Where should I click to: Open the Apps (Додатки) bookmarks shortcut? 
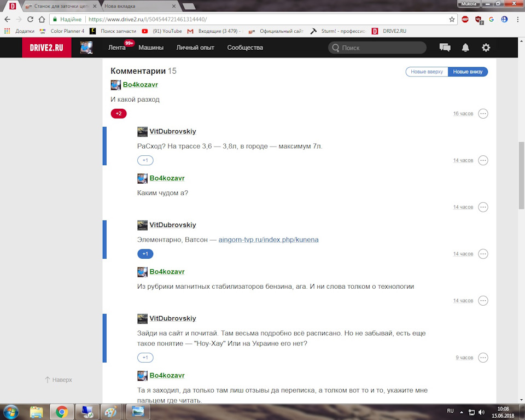[x=19, y=31]
